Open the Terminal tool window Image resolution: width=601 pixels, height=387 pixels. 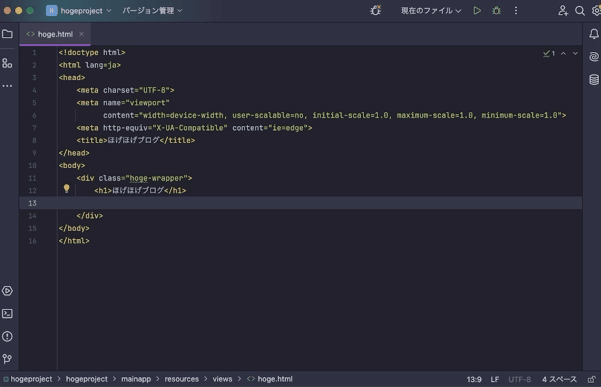[x=7, y=314]
